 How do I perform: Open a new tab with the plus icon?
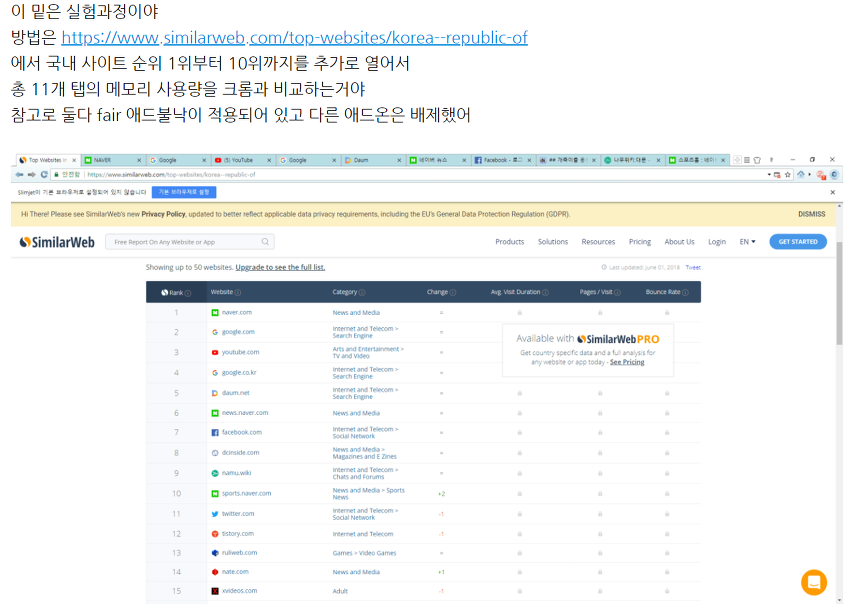(x=737, y=160)
